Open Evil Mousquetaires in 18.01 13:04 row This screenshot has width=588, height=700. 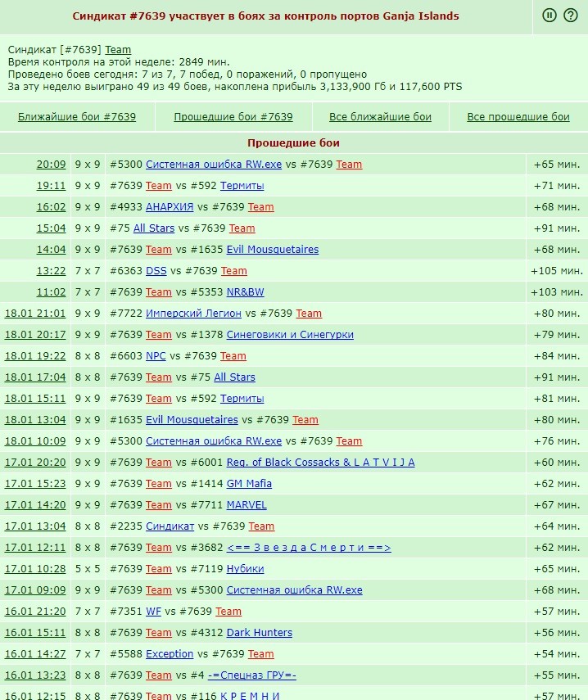192,420
